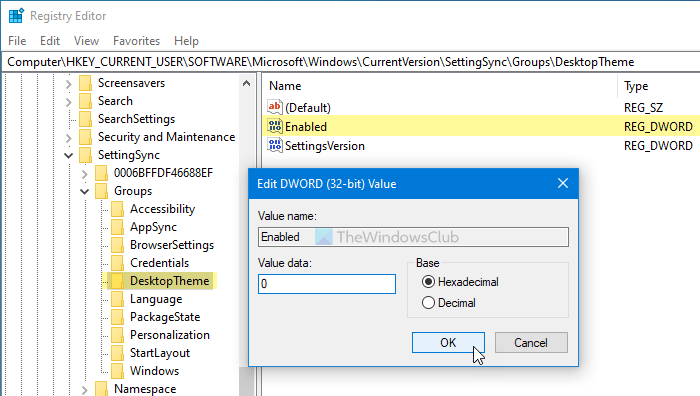Select the Credentials tree label

click(x=159, y=263)
